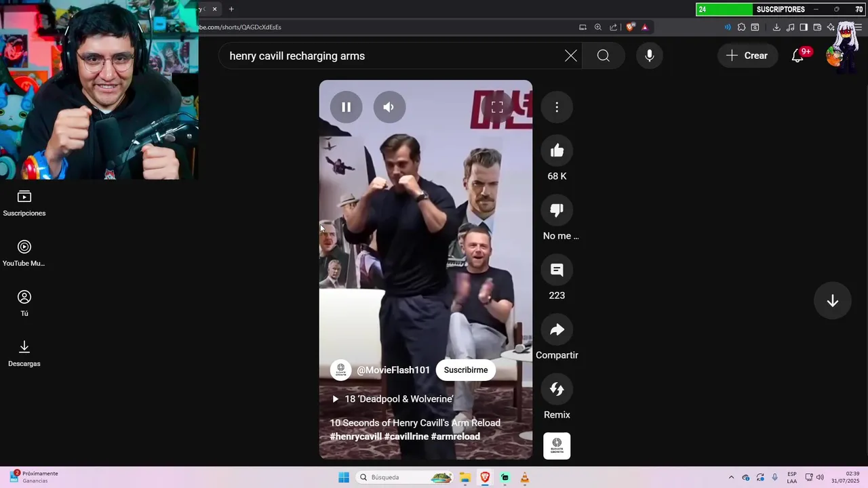Open the #henrycavill hashtag
Screen dimensions: 868x488
coord(355,436)
